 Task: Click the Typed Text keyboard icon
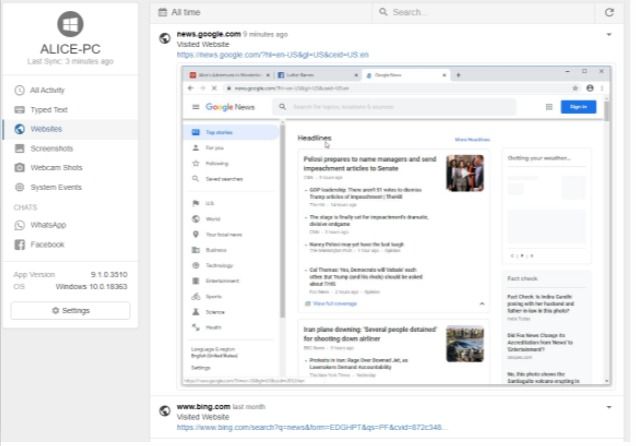19,109
